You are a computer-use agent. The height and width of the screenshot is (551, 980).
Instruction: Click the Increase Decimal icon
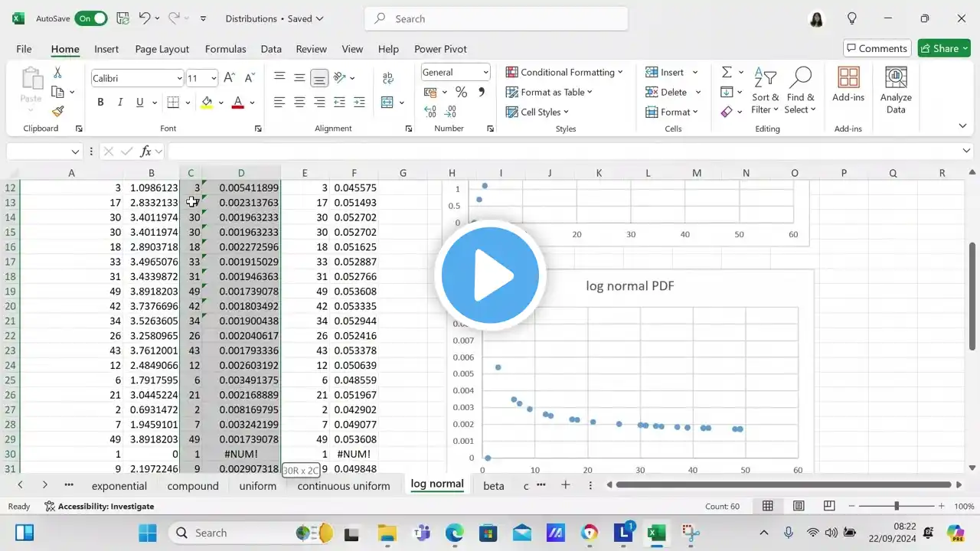pos(430,112)
